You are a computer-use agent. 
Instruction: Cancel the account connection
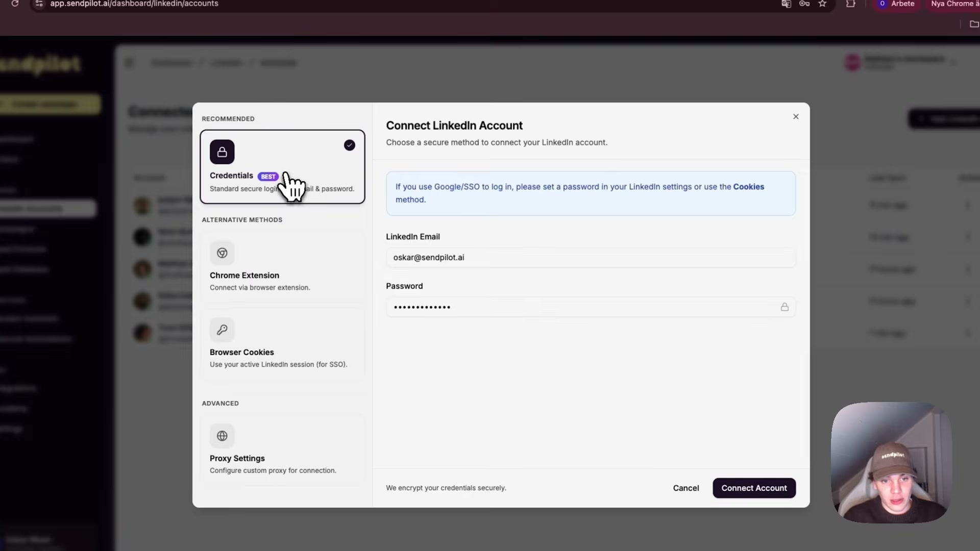(685, 488)
